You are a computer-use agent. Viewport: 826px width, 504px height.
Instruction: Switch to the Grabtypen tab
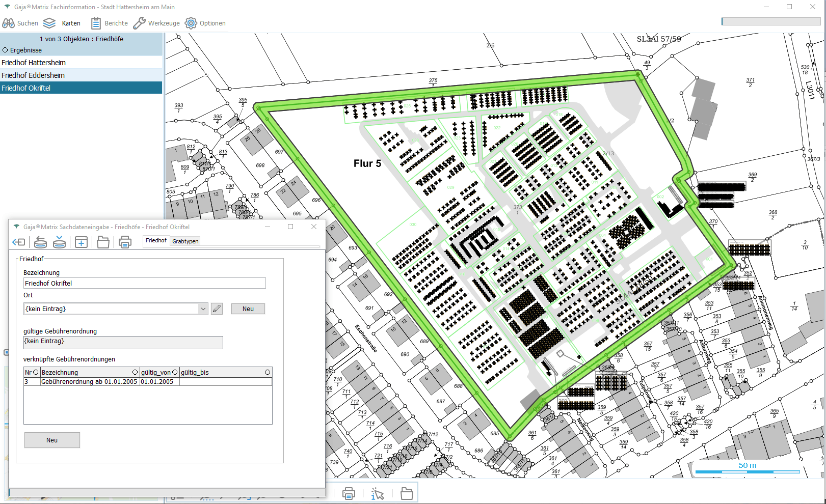185,241
